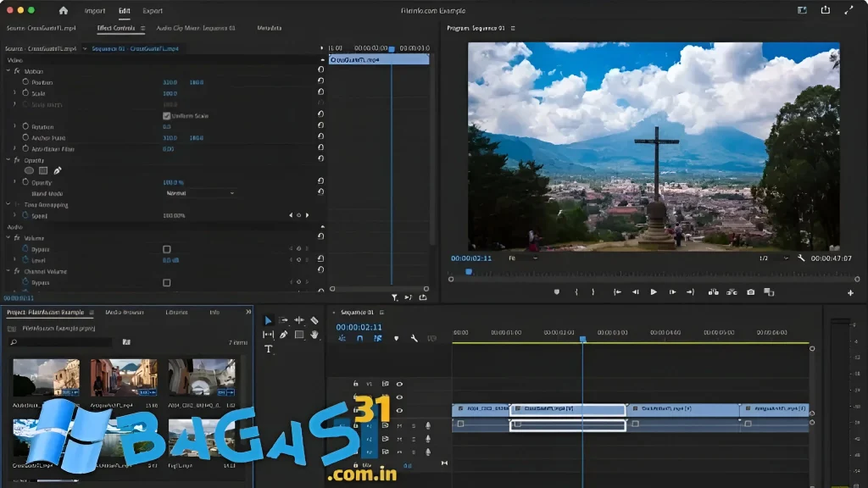Toggle Snap in Timeline magnet icon
Viewport: 868px width, 488px height.
359,338
